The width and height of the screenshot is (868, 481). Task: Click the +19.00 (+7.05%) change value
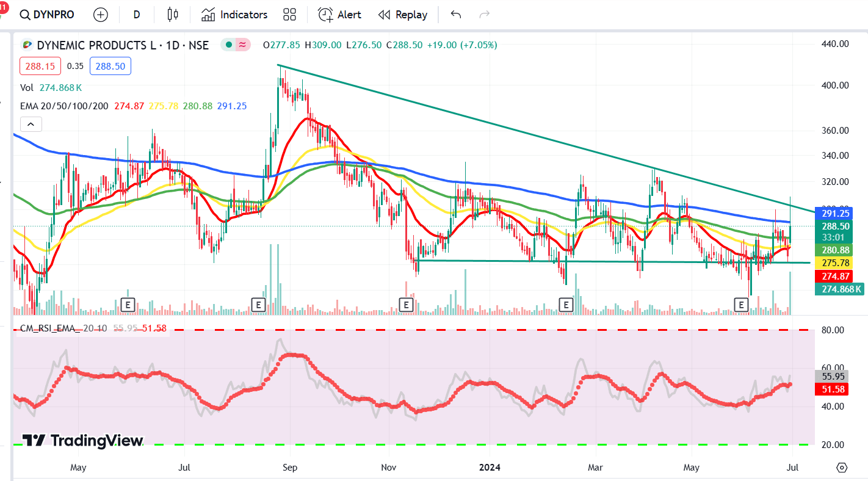461,45
